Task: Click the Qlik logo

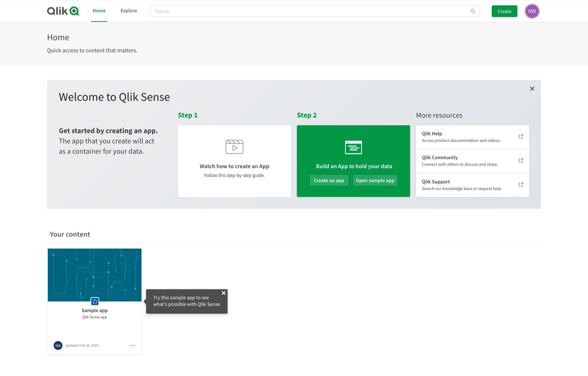Action: pos(63,11)
